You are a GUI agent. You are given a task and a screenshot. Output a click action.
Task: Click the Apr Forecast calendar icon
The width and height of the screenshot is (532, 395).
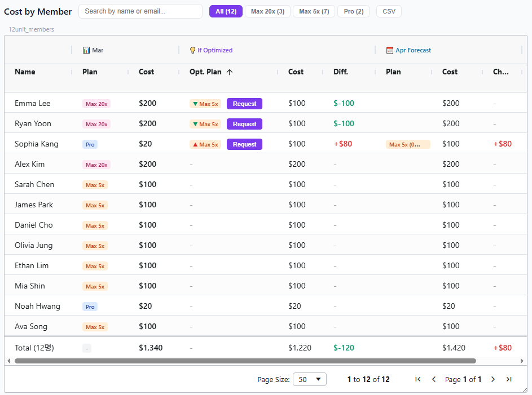pyautogui.click(x=390, y=50)
